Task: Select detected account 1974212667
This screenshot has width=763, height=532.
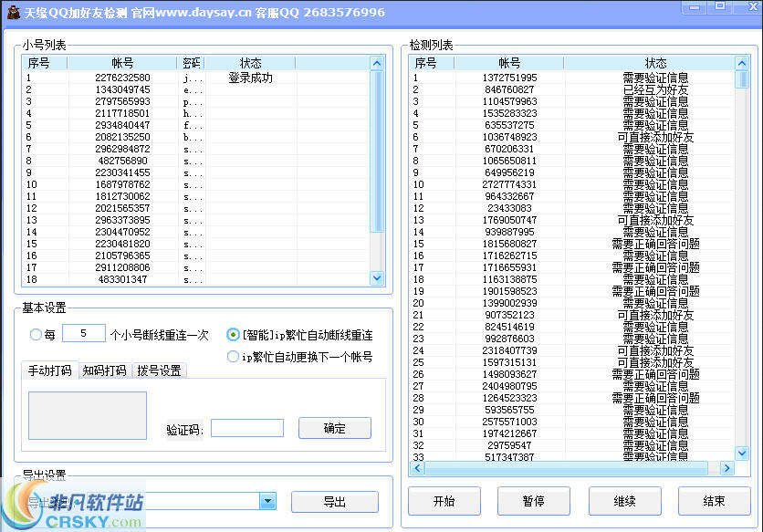Action: tap(509, 433)
